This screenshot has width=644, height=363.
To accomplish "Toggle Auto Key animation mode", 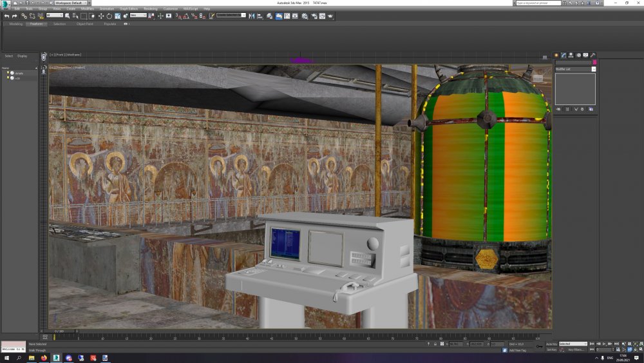I will click(551, 344).
